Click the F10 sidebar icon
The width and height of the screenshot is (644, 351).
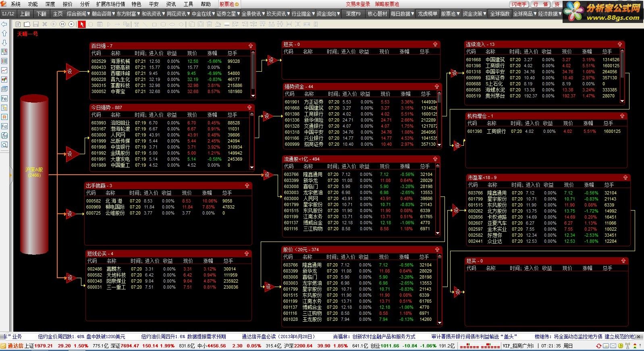tap(4, 98)
